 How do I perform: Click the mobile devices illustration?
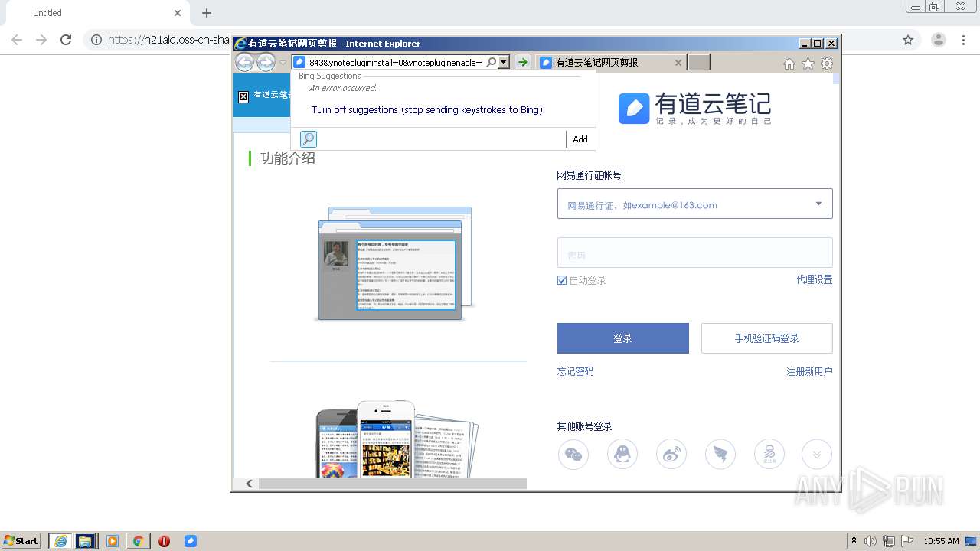397,439
